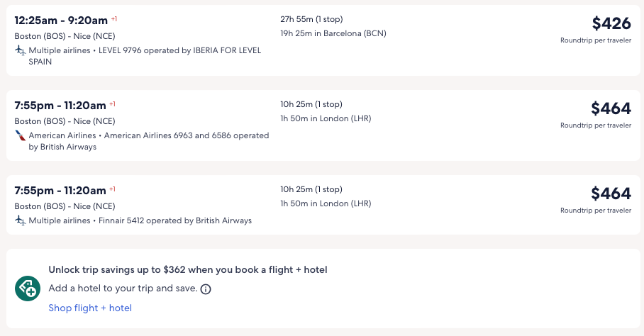Click the multiple airlines icon on Finnair flight
This screenshot has width=644, height=336.
click(x=20, y=220)
